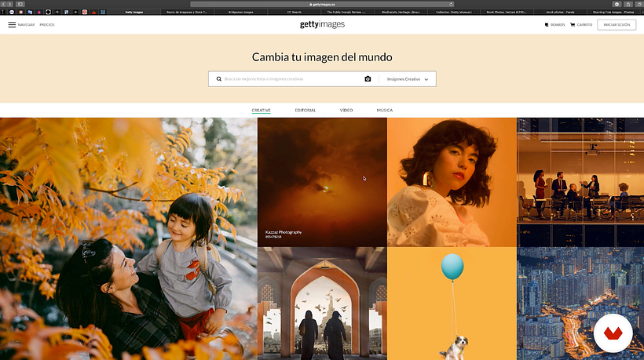The width and height of the screenshot is (644, 360).
Task: Go forward with browser forward arrow
Action: pos(10,4)
